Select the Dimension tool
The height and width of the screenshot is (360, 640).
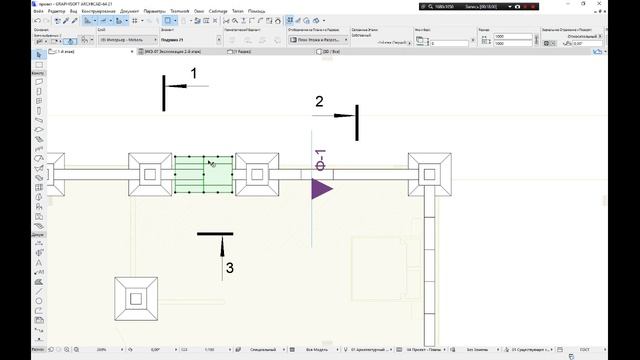(x=39, y=243)
